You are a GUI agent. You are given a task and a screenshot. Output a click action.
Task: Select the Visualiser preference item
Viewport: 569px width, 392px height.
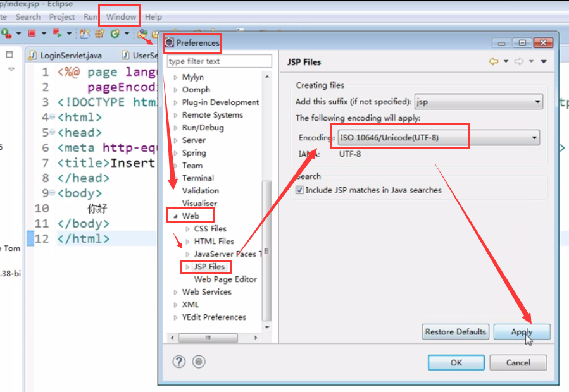(199, 204)
